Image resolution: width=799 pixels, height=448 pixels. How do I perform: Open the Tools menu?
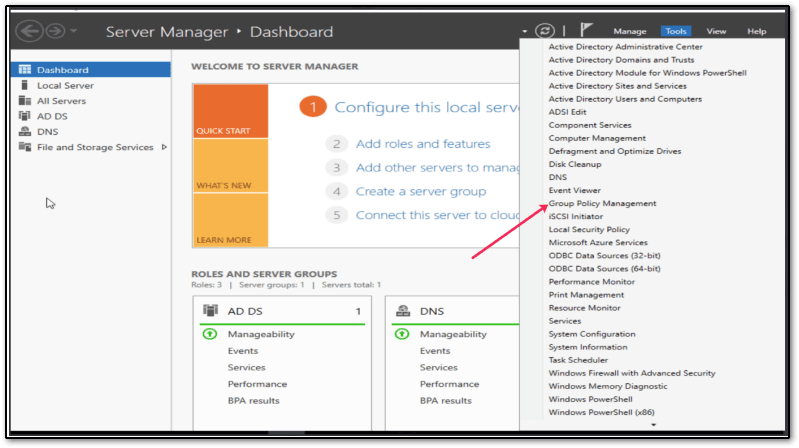(676, 31)
